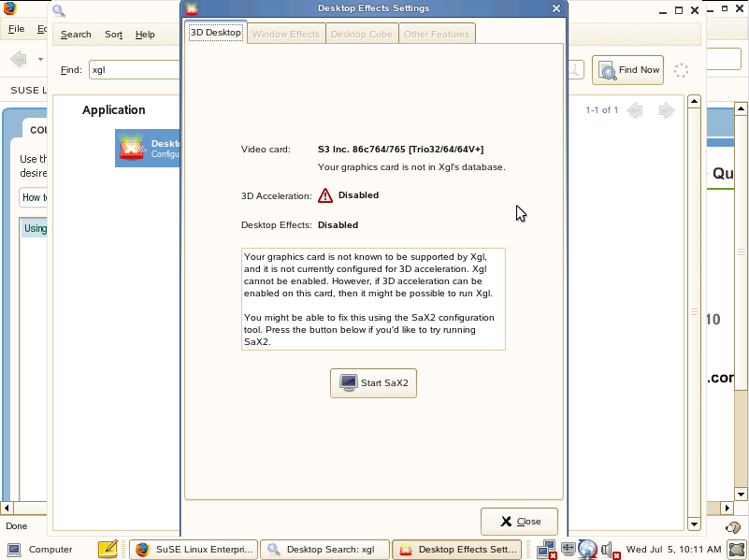This screenshot has height=560, width=749.
Task: Click the Xgl explanation text box
Action: coord(373,299)
